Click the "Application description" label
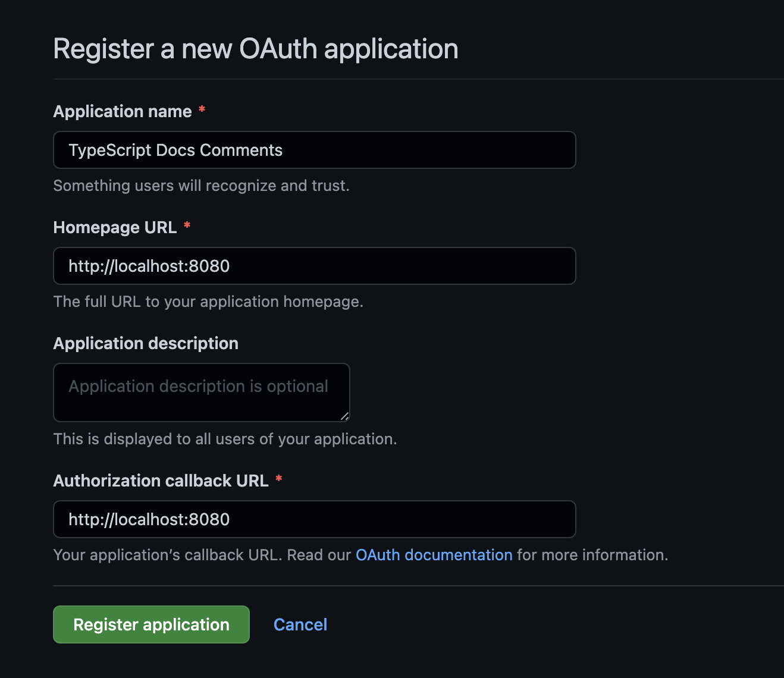The image size is (784, 678). (x=146, y=343)
